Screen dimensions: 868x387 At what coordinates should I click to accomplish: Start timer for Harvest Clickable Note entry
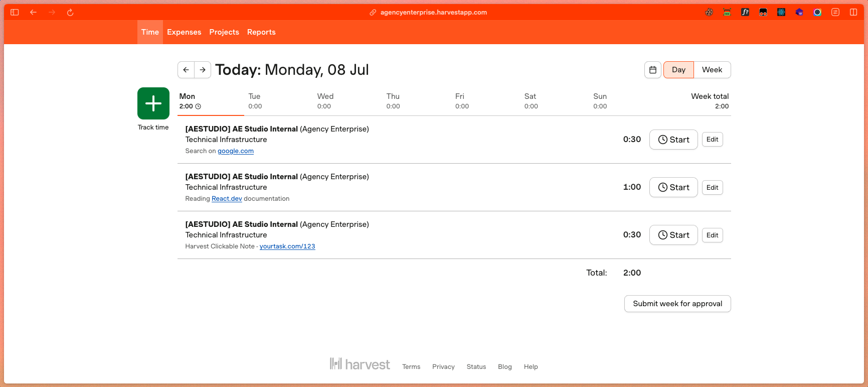coord(673,235)
